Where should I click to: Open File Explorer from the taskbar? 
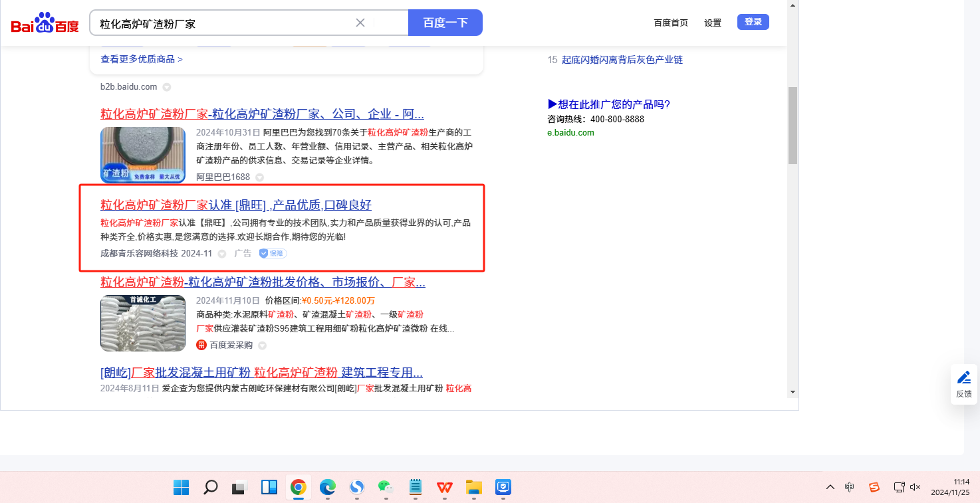click(473, 487)
